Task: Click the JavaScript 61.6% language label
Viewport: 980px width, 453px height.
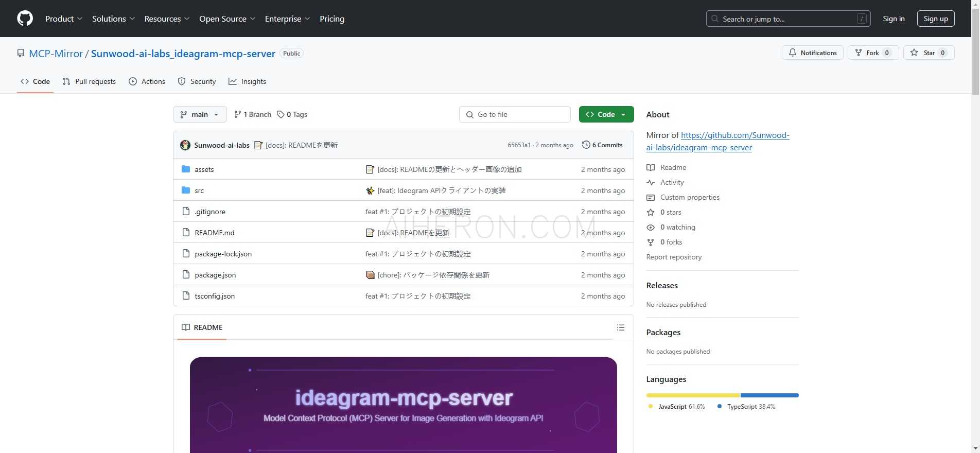Action: click(676, 407)
